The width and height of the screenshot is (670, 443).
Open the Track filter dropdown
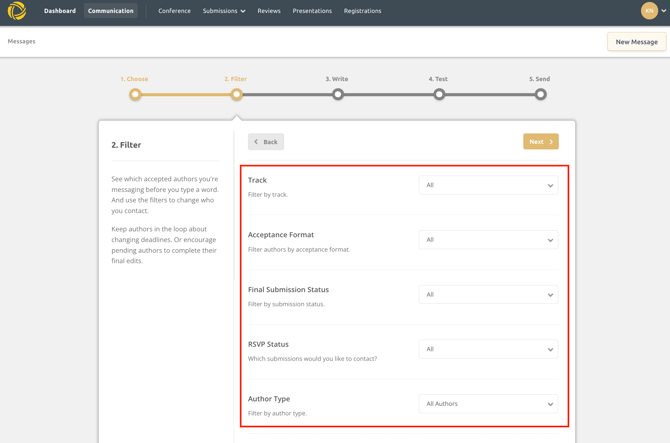(488, 185)
